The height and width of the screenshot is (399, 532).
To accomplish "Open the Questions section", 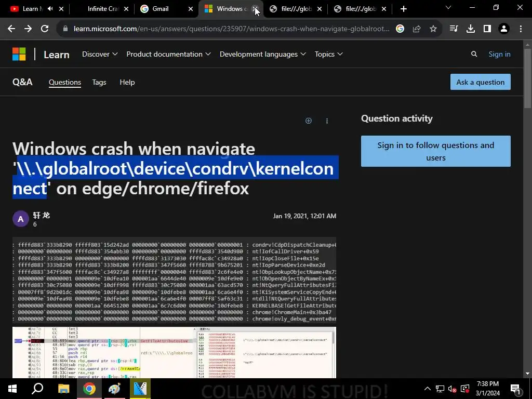I will pyautogui.click(x=65, y=83).
